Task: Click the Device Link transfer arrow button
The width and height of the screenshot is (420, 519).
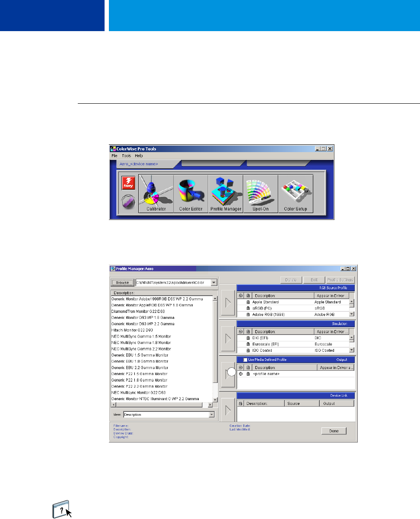Action: tap(228, 410)
